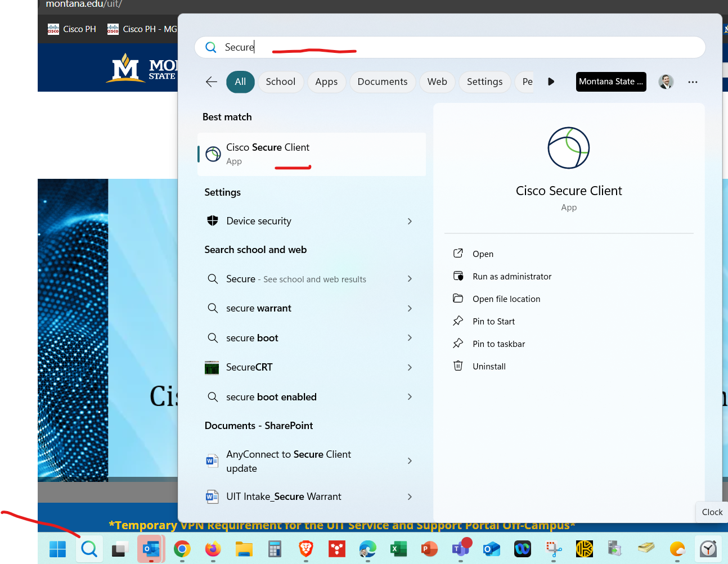Open Microsoft Teams from the taskbar
The height and width of the screenshot is (564, 728).
tap(461, 549)
